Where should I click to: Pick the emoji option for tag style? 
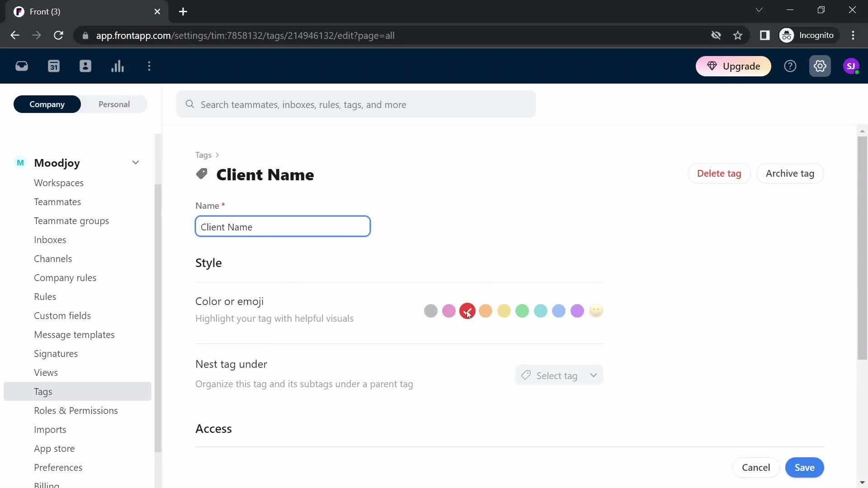pos(596,311)
